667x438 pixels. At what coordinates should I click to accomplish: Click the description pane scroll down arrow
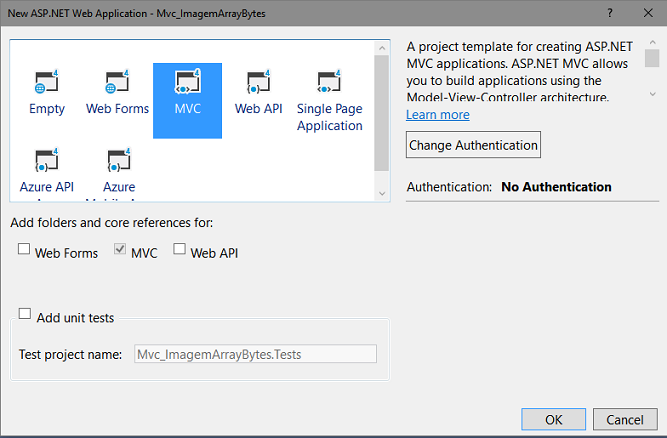pos(653,94)
